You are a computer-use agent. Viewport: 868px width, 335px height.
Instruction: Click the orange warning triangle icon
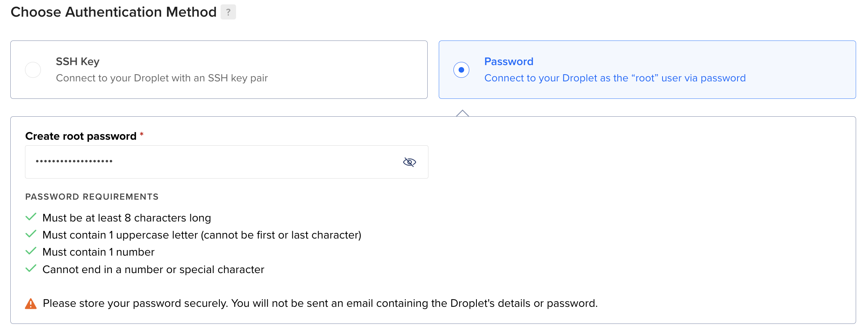pos(31,304)
